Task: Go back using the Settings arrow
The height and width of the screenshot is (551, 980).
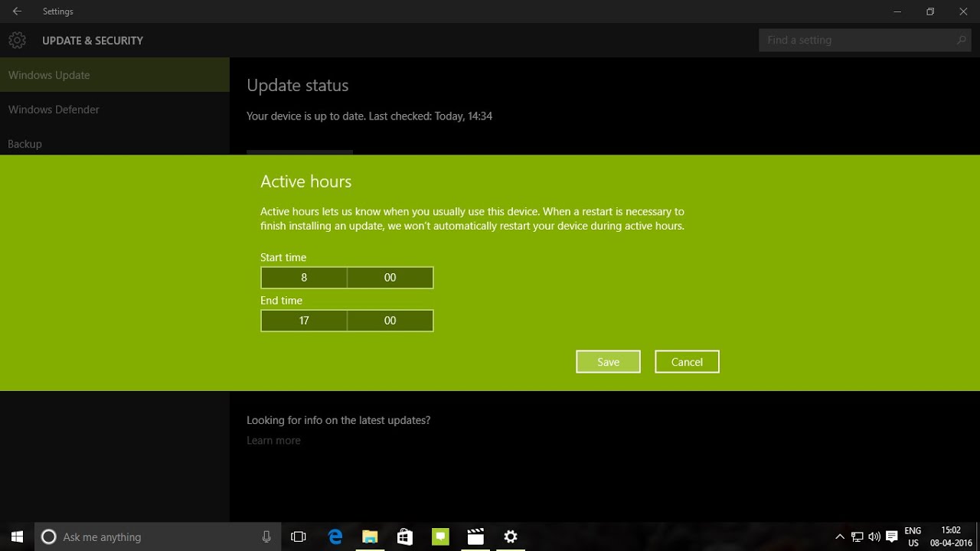Action: click(17, 11)
